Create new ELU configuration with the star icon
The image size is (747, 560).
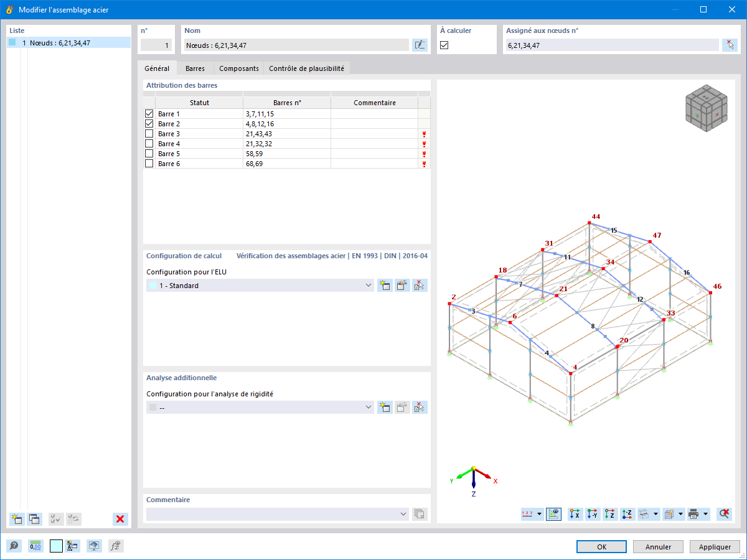click(385, 285)
